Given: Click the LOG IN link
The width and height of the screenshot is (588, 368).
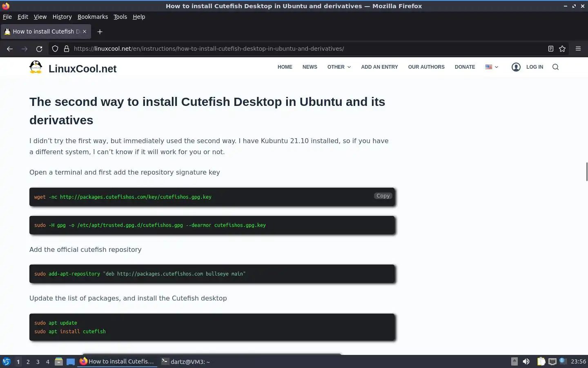Looking at the screenshot, I should (x=535, y=67).
